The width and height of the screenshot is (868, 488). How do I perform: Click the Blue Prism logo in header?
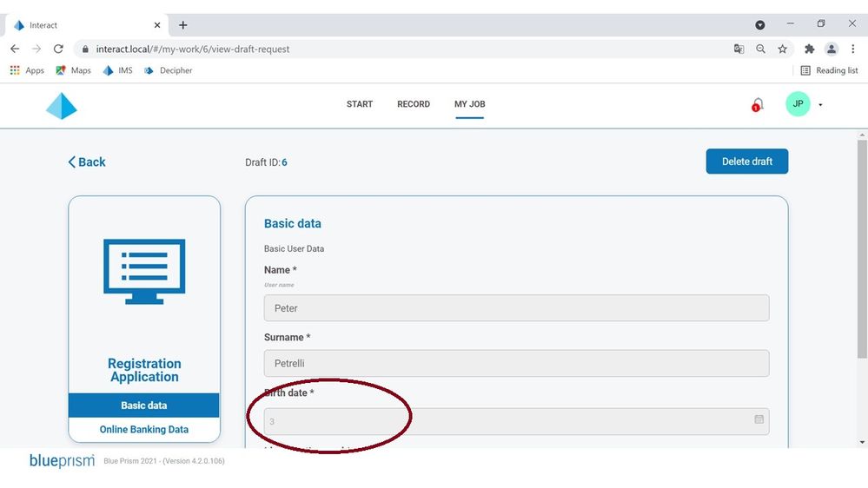pos(61,106)
